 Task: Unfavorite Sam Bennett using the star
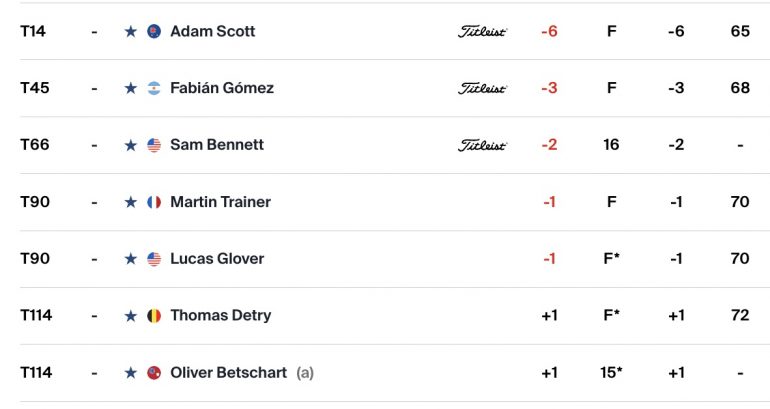(x=131, y=145)
